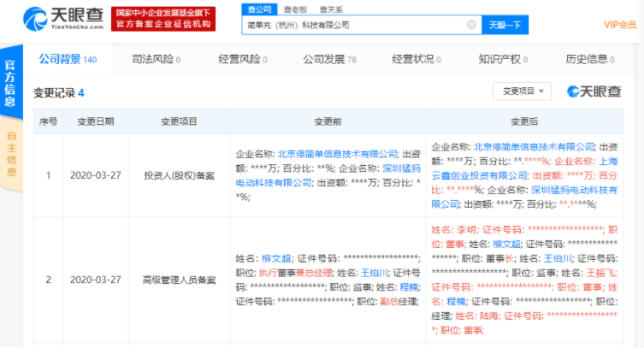The width and height of the screenshot is (644, 348).
Task: Open the TianYanCha logo homepage
Action: (x=63, y=19)
